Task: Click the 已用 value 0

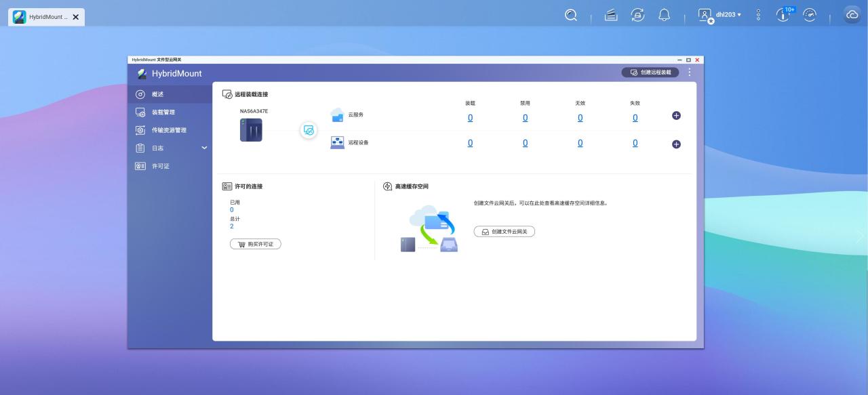Action: pos(231,210)
